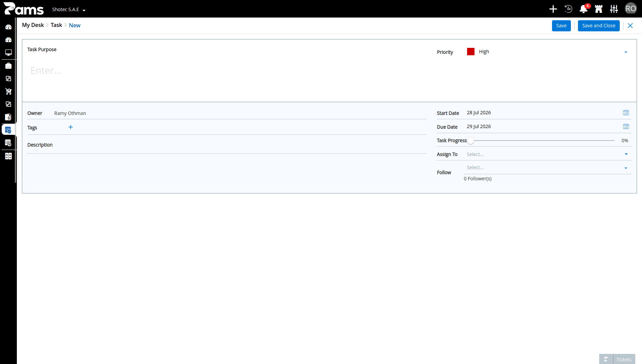The image size is (642, 364).
Task: Click the castle rook icon in header
Action: click(x=599, y=9)
